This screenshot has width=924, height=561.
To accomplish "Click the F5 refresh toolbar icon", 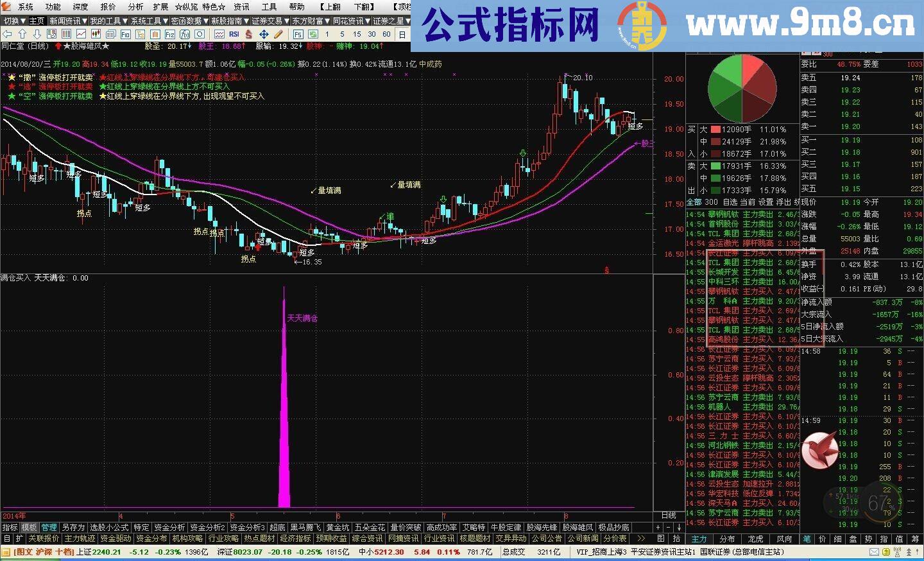I will tap(298, 35).
